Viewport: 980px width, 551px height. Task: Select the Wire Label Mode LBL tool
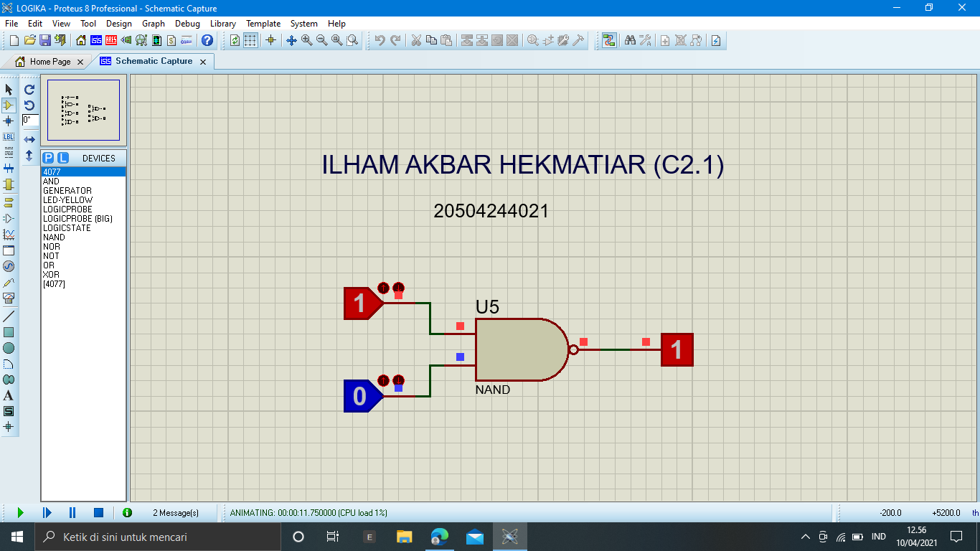[9, 136]
